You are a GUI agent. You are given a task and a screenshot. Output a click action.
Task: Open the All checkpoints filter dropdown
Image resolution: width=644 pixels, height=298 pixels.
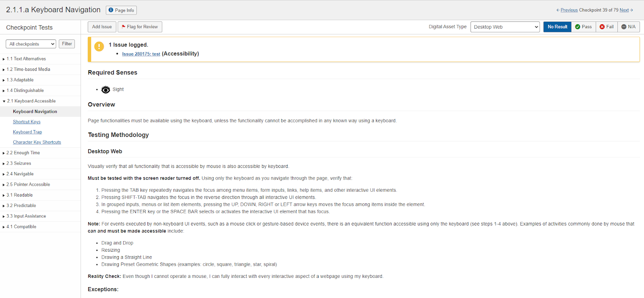tap(31, 44)
